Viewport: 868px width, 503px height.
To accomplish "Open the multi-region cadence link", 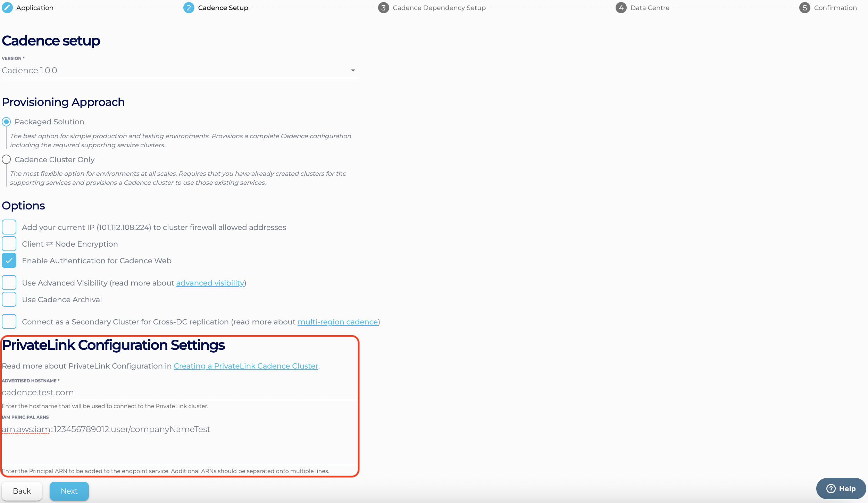I will point(337,322).
